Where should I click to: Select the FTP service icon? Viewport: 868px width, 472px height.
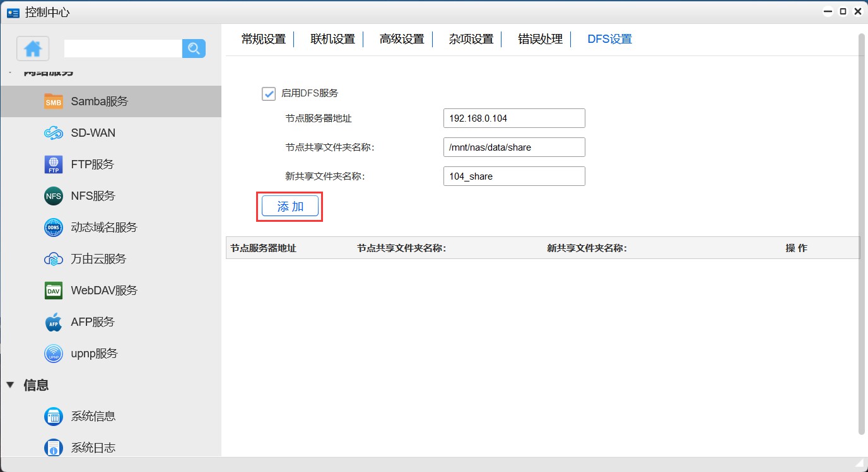click(54, 164)
